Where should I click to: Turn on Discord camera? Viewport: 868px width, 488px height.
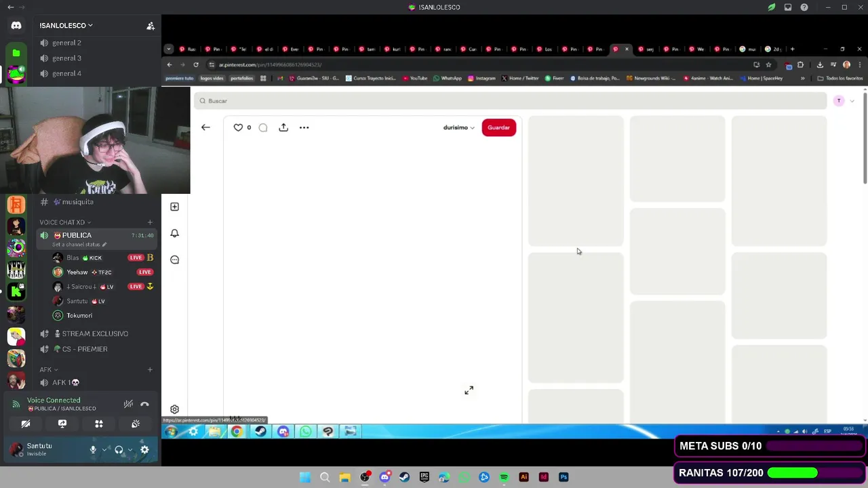click(25, 424)
